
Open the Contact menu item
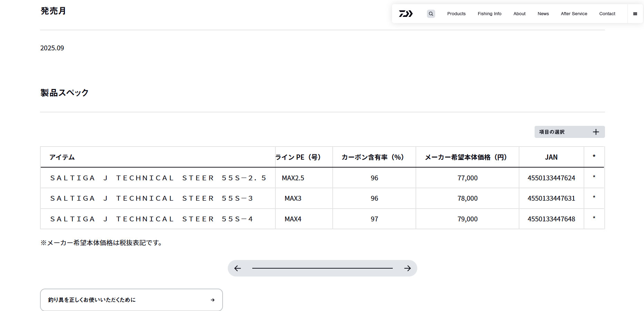click(x=607, y=14)
